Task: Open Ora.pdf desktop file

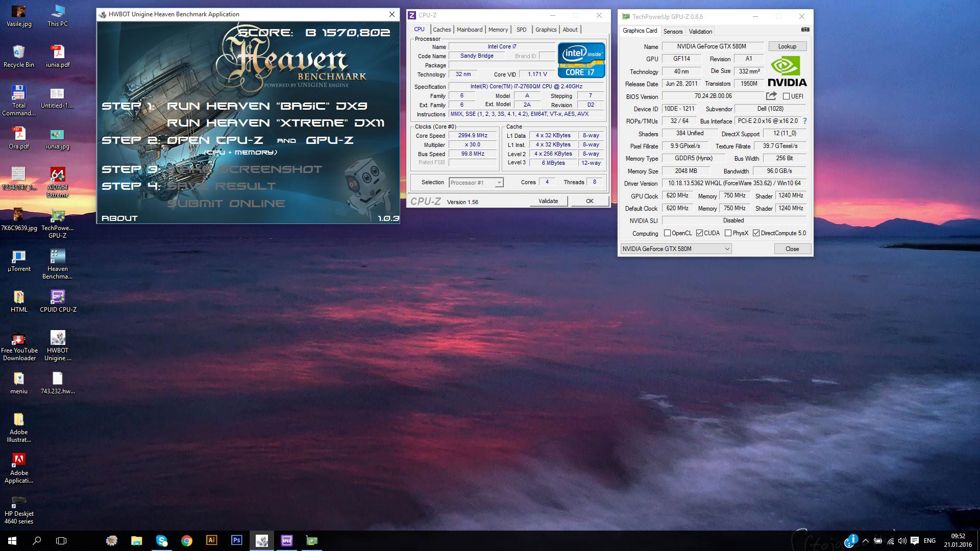Action: pyautogui.click(x=19, y=138)
